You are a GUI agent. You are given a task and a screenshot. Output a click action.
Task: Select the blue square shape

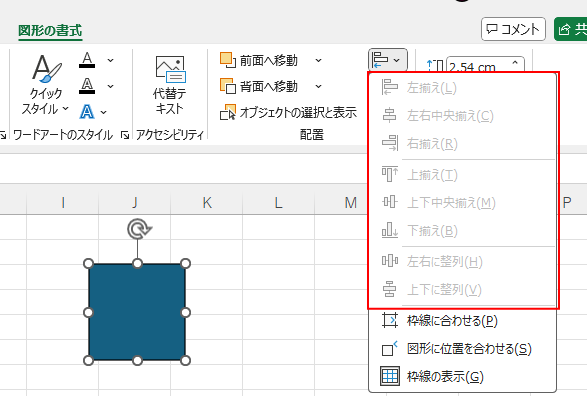point(137,312)
